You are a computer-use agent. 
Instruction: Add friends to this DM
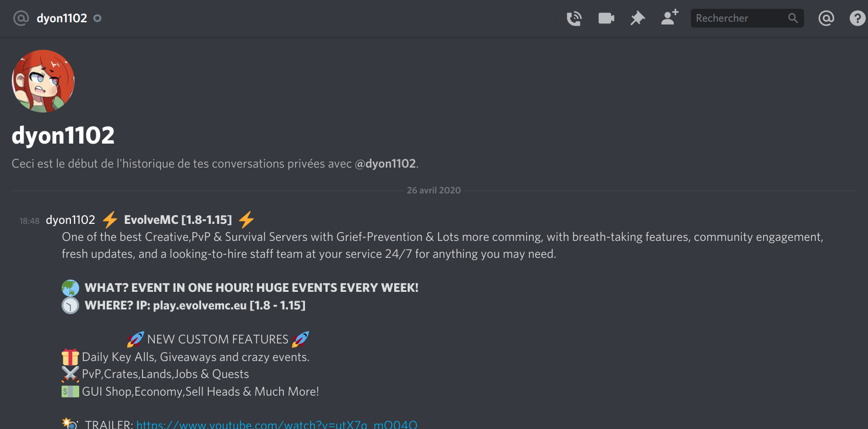click(x=669, y=18)
